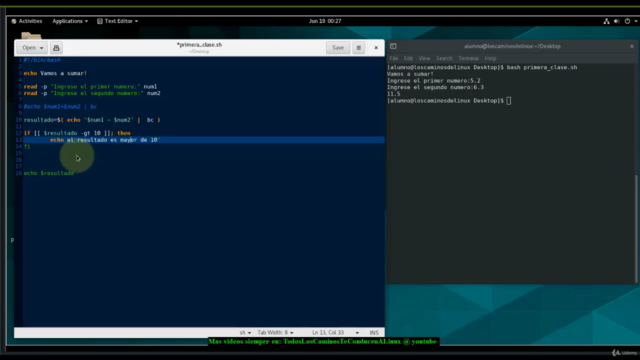This screenshot has width=640, height=360.
Task: Click the power icon in top bar
Action: pyautogui.click(x=627, y=21)
